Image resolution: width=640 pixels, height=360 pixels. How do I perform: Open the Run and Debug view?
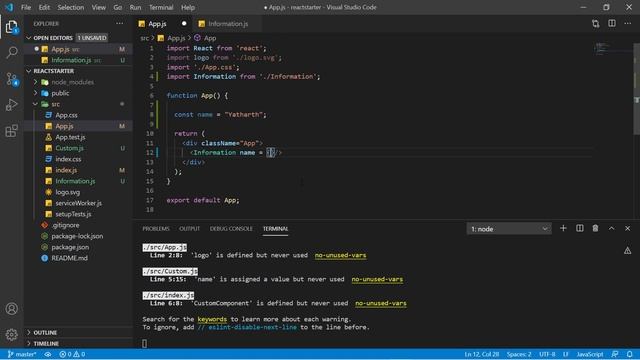pos(12,105)
